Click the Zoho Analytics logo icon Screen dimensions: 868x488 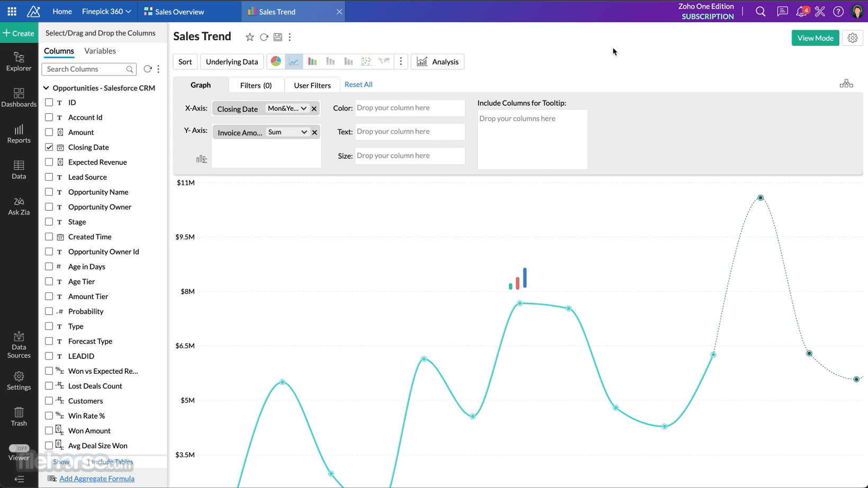34,11
